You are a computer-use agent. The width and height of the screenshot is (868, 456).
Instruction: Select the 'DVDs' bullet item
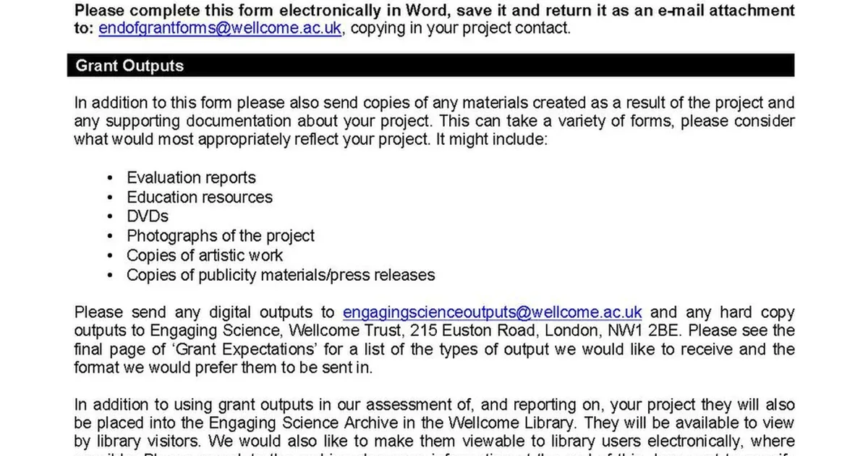pyautogui.click(x=148, y=216)
